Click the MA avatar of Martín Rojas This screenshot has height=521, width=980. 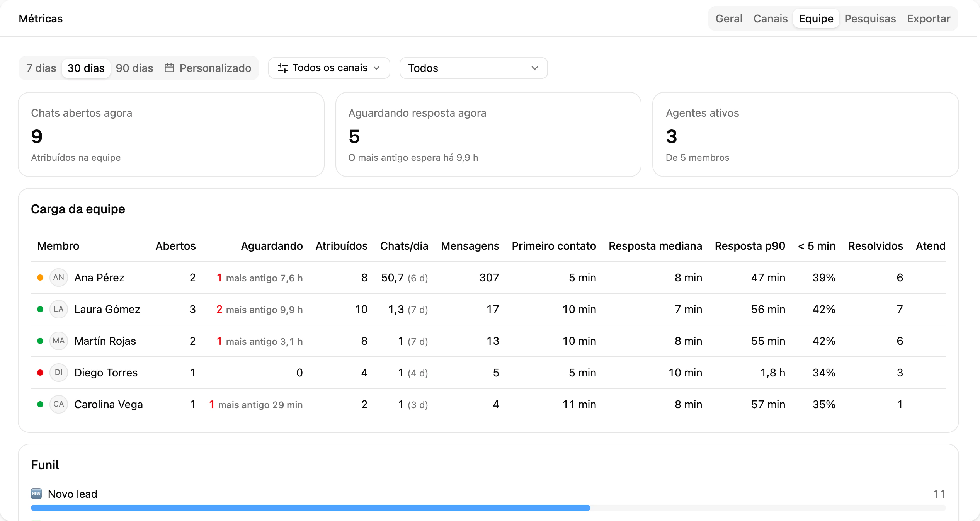point(59,341)
